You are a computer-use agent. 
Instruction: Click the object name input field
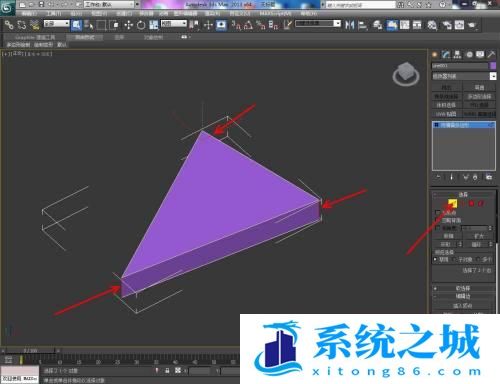pyautogui.click(x=460, y=66)
